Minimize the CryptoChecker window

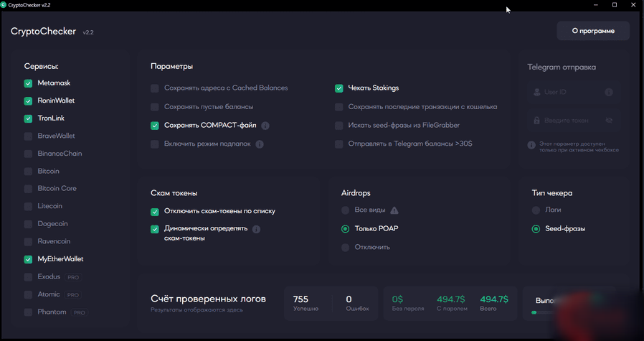[x=596, y=5]
